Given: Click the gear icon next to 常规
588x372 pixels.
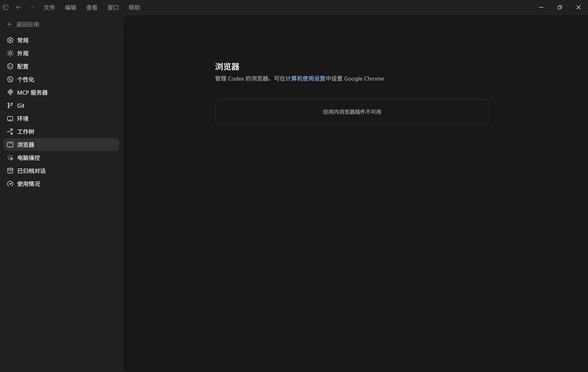Looking at the screenshot, I should [x=10, y=40].
